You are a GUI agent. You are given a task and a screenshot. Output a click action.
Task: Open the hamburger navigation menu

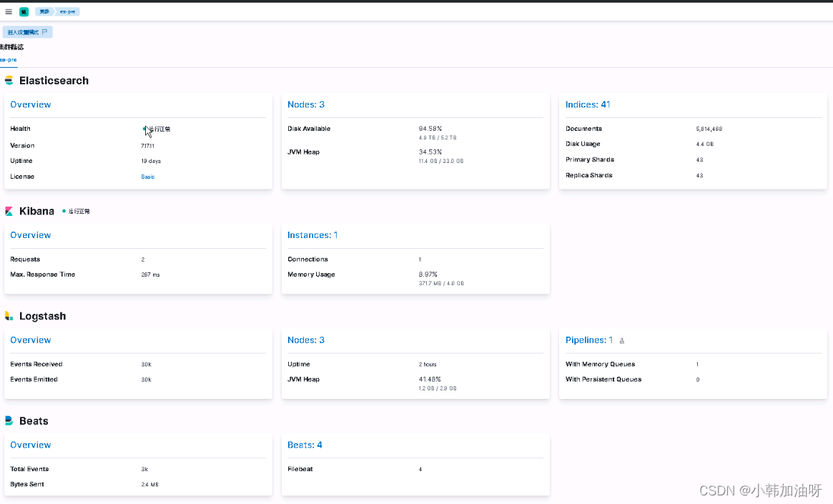pyautogui.click(x=9, y=11)
